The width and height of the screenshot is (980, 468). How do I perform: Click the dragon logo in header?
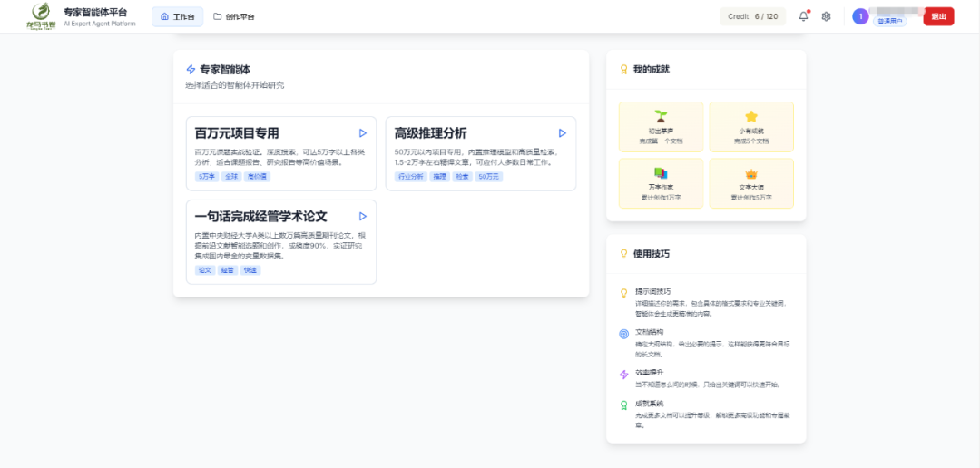[x=41, y=17]
